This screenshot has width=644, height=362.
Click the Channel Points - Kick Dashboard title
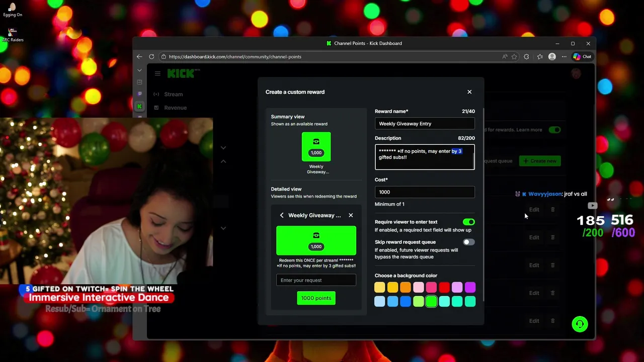368,43
